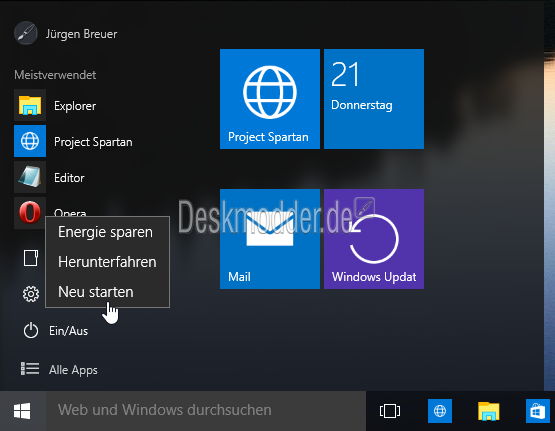The height and width of the screenshot is (431, 555).
Task: Open the Mail tile
Action: pos(270,239)
